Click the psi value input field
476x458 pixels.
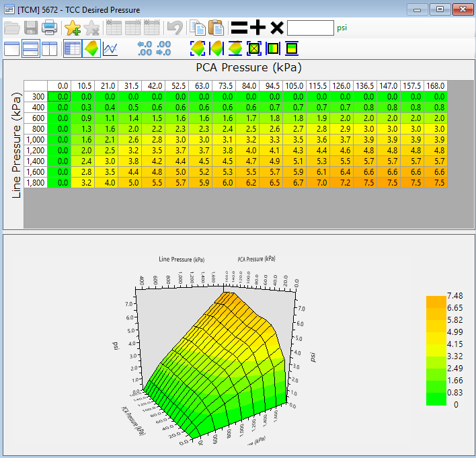point(310,28)
